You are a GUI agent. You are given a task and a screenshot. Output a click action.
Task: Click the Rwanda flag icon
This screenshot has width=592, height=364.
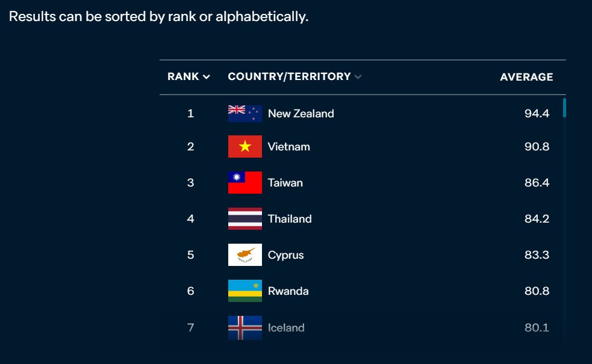245,291
